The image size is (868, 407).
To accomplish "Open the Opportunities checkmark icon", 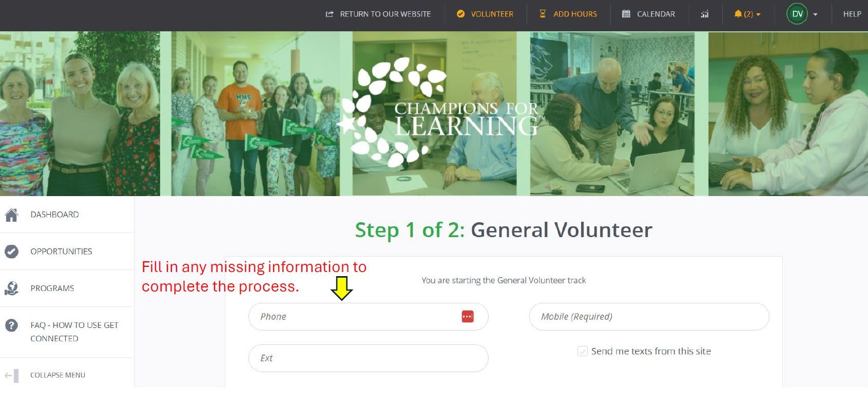I will 11,251.
